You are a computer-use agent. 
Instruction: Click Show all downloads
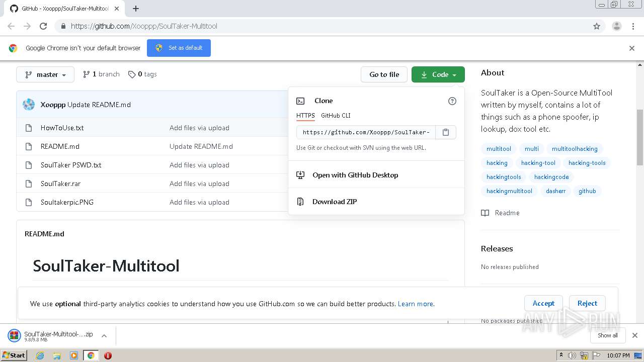(x=608, y=335)
